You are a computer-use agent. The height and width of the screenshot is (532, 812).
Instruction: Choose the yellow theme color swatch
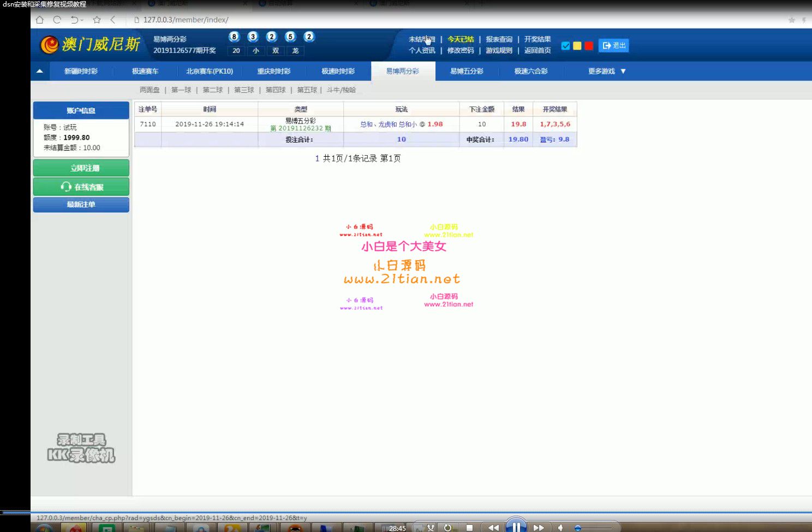pos(577,46)
